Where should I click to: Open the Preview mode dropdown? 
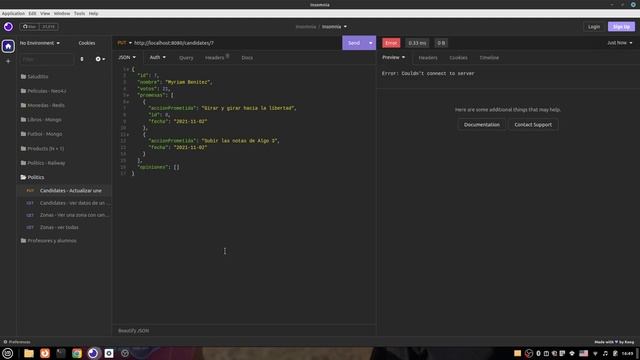[393, 58]
